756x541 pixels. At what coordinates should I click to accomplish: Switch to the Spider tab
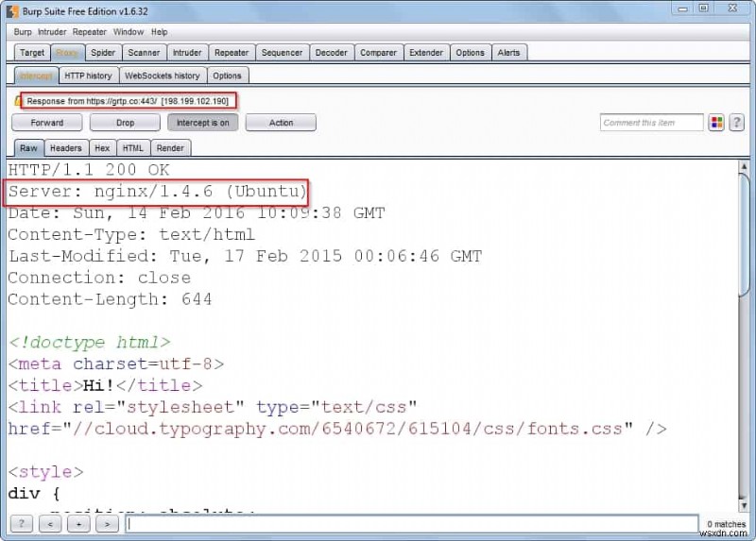click(103, 53)
